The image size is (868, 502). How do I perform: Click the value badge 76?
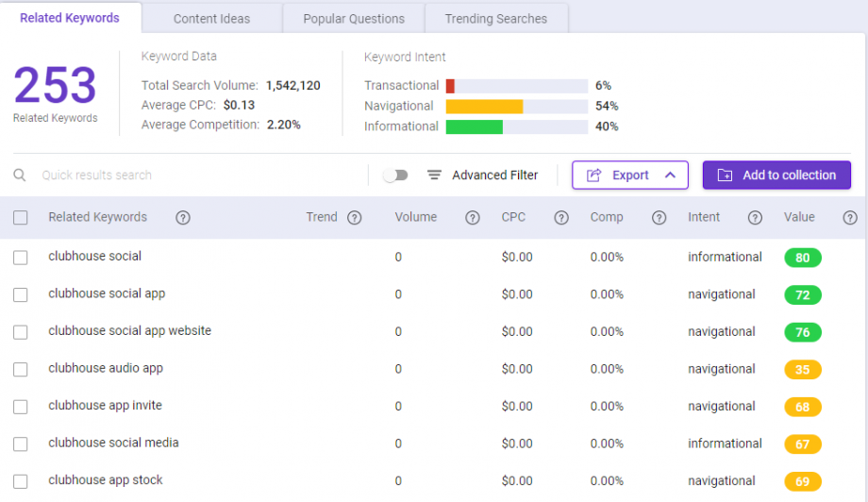click(803, 332)
